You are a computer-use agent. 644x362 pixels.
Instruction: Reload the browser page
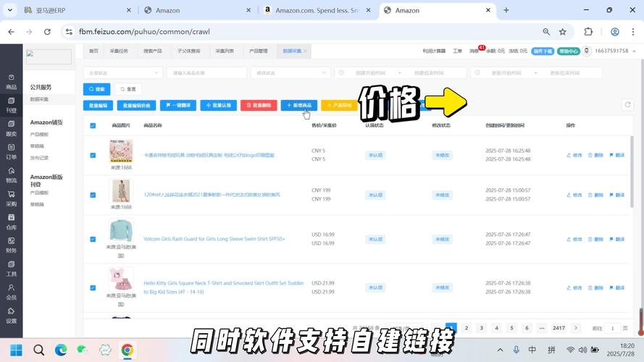coord(47,32)
